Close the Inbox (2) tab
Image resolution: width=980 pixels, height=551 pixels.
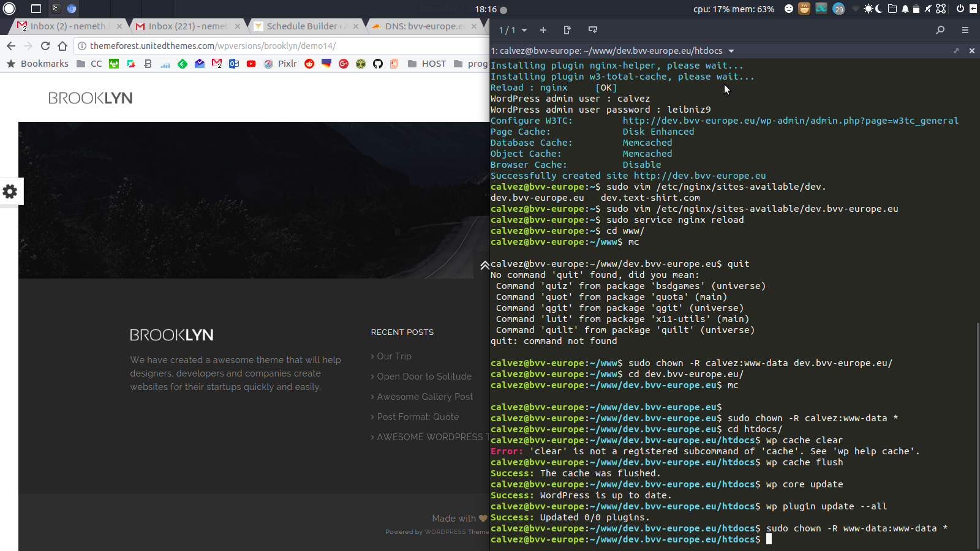click(119, 26)
